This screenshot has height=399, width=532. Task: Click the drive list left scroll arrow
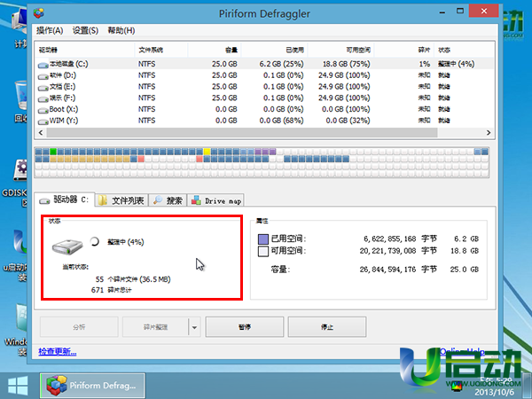pyautogui.click(x=41, y=133)
